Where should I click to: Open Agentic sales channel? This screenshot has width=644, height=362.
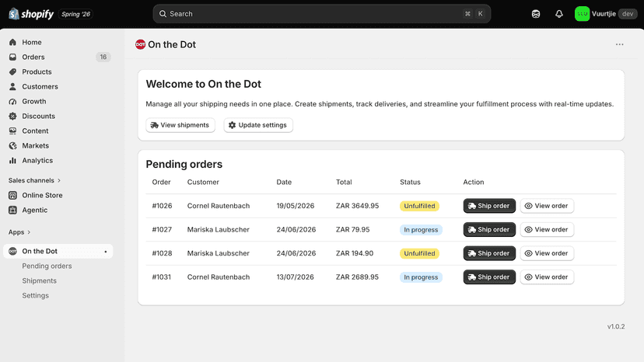tap(58, 211)
